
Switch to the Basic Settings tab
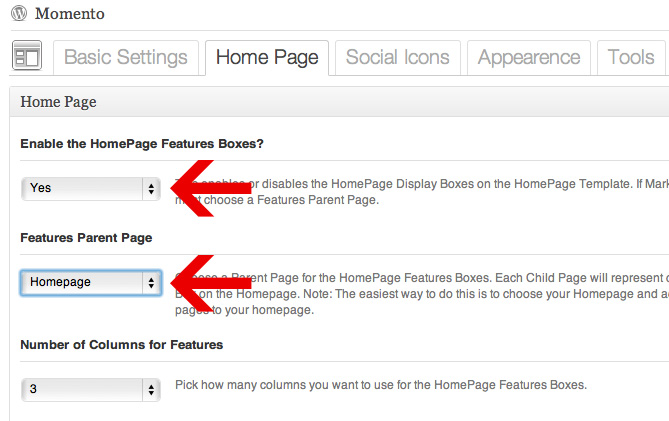pyautogui.click(x=125, y=57)
